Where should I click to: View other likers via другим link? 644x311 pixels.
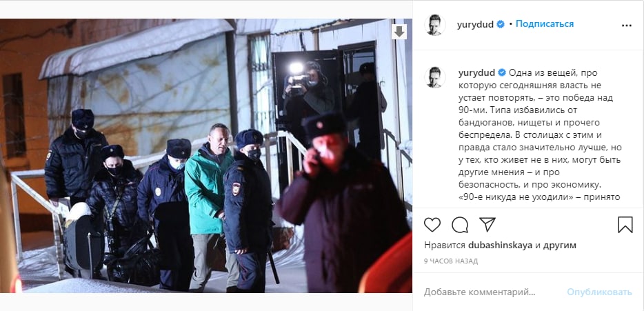pos(559,245)
